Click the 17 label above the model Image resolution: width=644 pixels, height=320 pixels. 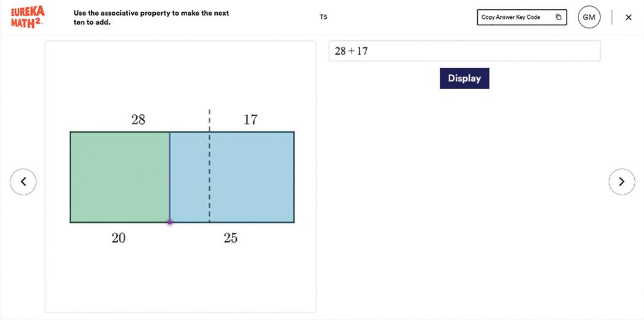click(x=250, y=119)
